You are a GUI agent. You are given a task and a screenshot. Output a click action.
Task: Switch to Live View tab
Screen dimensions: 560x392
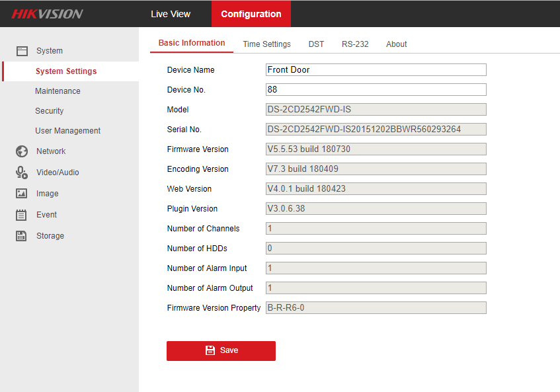point(171,14)
